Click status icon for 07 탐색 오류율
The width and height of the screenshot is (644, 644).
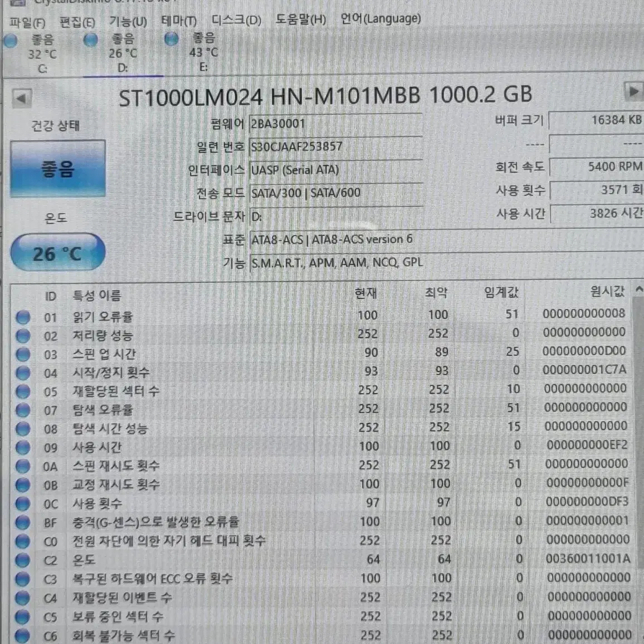pos(23,411)
